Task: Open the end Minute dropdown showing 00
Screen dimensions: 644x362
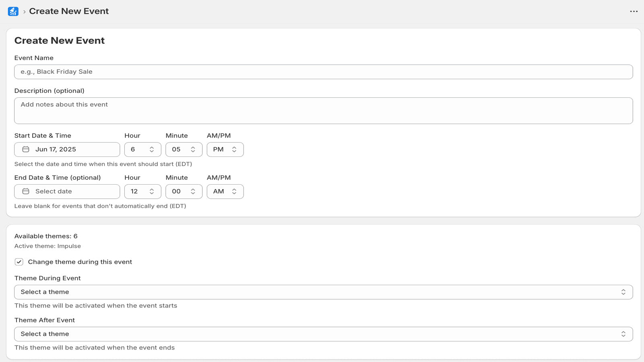Action: [x=184, y=191]
